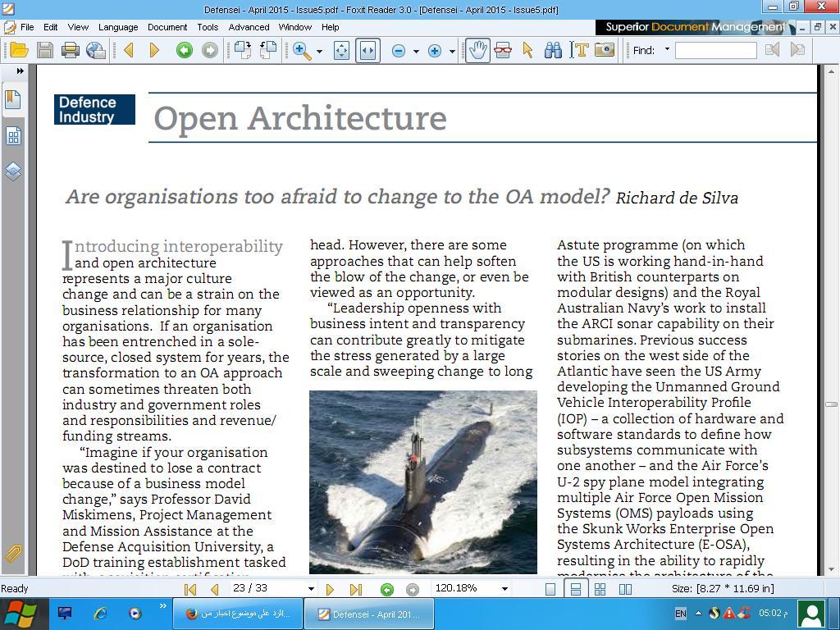This screenshot has width=840, height=630.
Task: Go to next page with right arrow
Action: (x=154, y=50)
